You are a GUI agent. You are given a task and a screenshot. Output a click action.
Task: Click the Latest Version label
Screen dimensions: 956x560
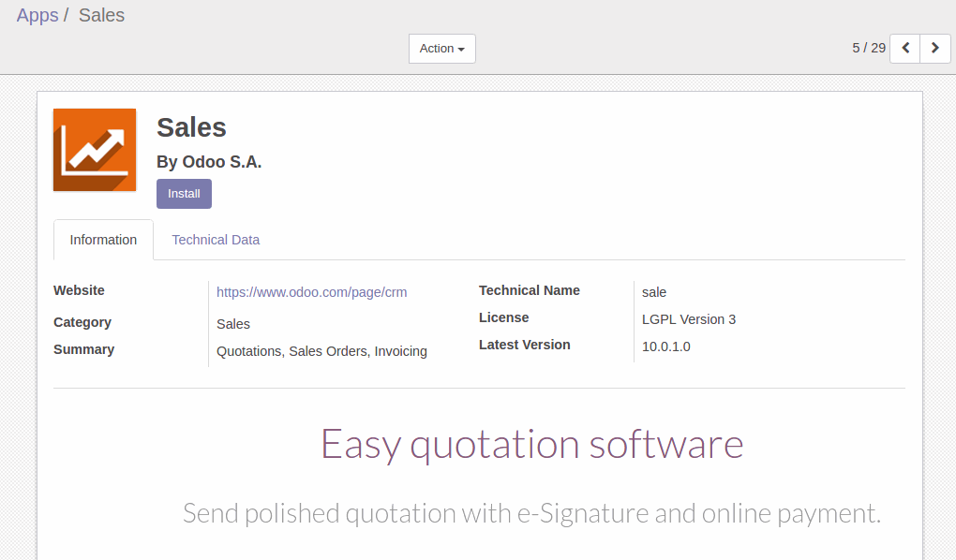pyautogui.click(x=524, y=345)
